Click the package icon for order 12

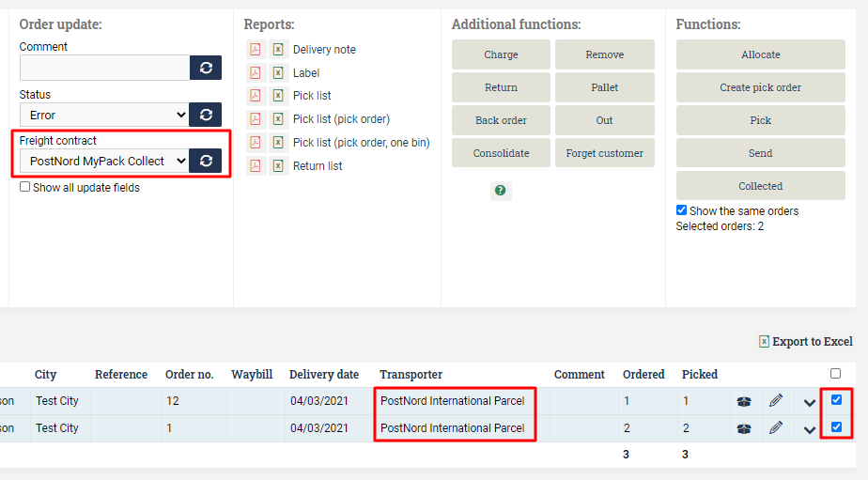click(744, 401)
